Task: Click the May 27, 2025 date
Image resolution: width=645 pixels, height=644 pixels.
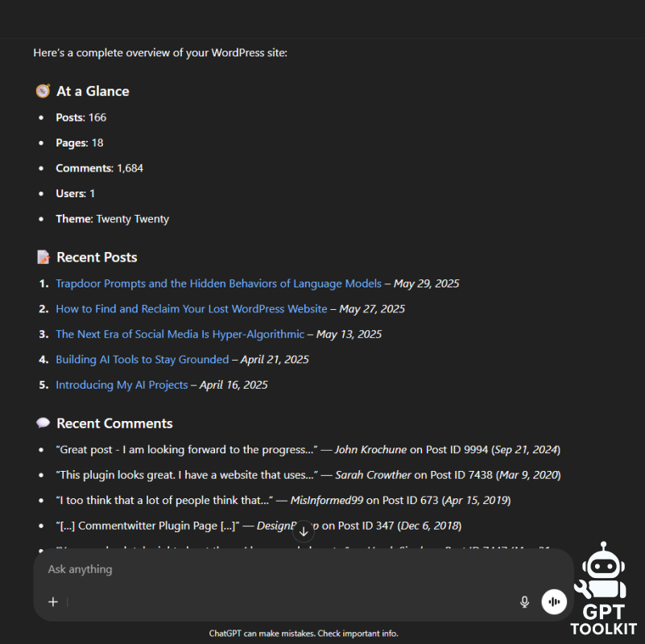Action: tap(372, 309)
